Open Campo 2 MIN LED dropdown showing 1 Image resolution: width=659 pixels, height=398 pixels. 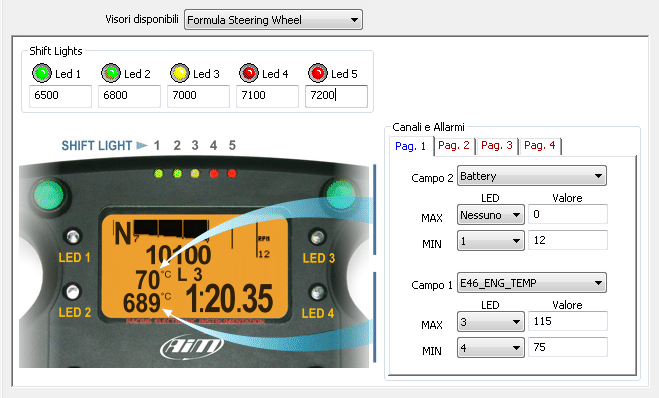point(490,241)
